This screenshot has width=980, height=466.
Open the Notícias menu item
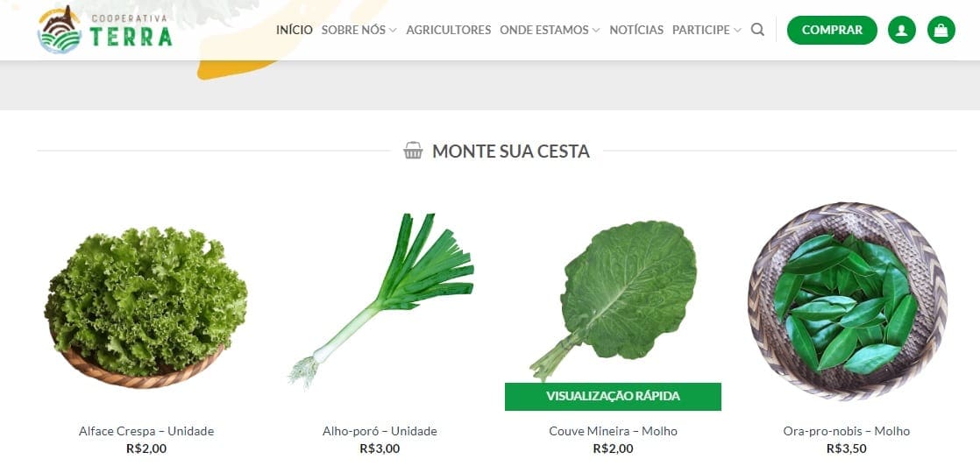pyautogui.click(x=636, y=30)
